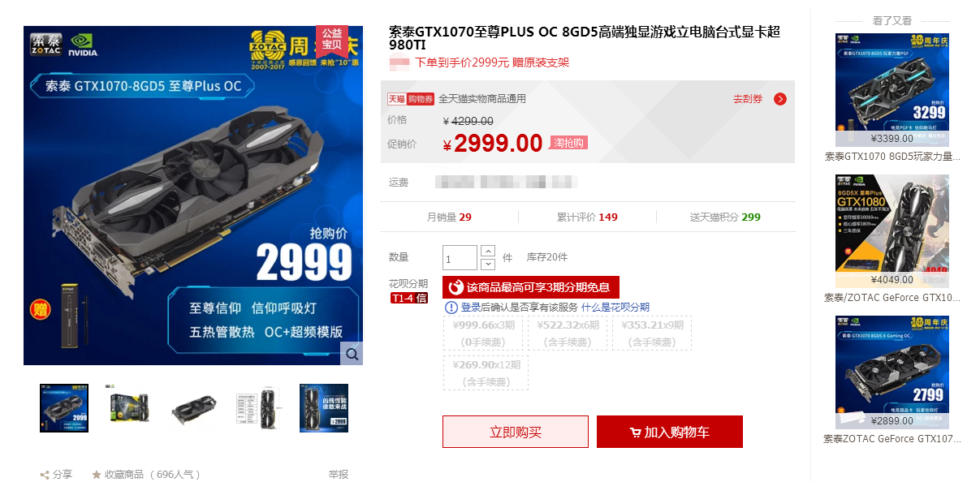
Task: Click the 立即购买 buy now button
Action: tap(516, 432)
